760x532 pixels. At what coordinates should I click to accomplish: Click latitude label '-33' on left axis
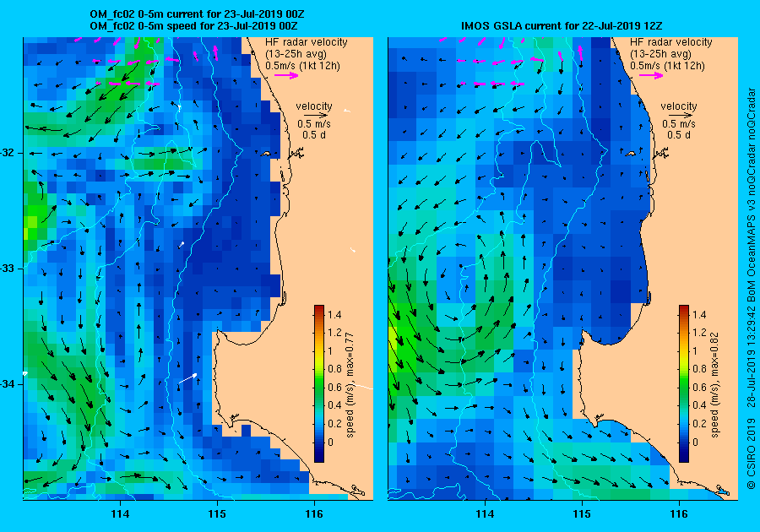click(6, 269)
